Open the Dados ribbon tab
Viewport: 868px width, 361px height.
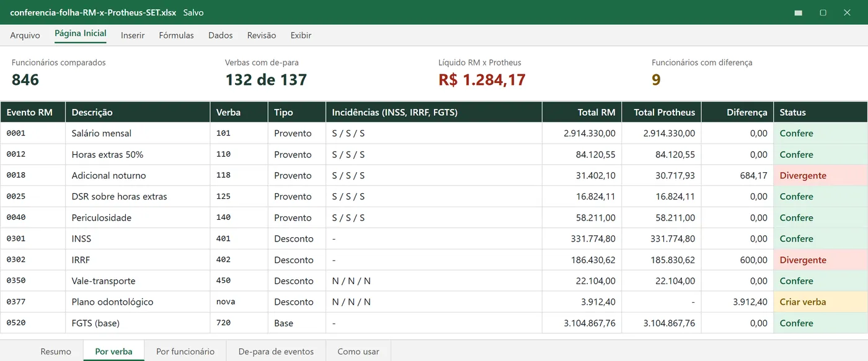tap(220, 35)
